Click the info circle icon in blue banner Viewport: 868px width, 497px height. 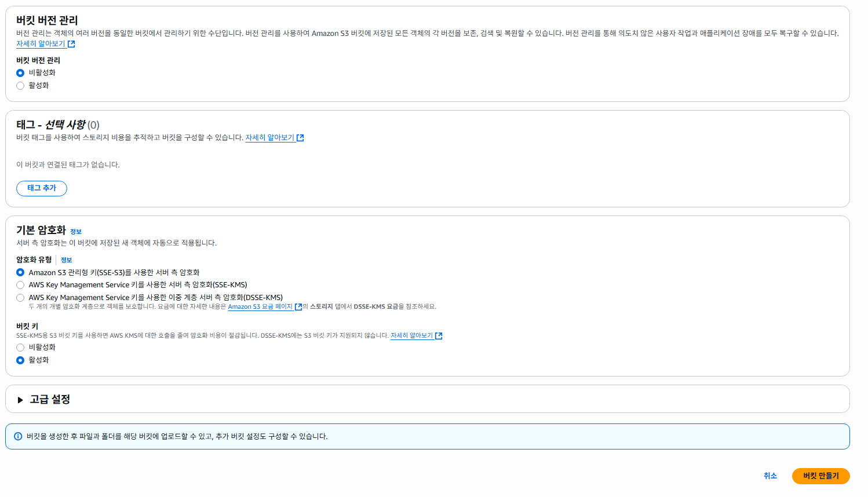coord(18,437)
